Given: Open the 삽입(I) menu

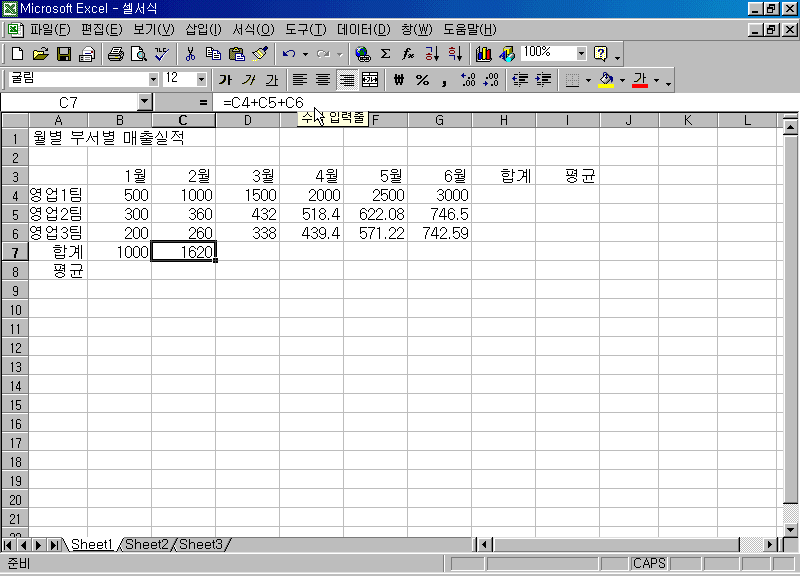Looking at the screenshot, I should coord(203,30).
